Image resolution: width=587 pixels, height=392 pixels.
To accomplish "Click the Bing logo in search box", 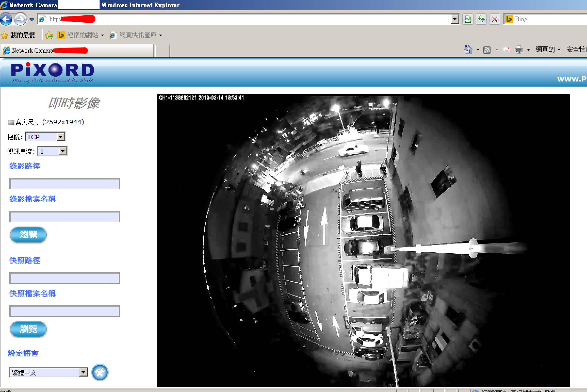I will (509, 19).
